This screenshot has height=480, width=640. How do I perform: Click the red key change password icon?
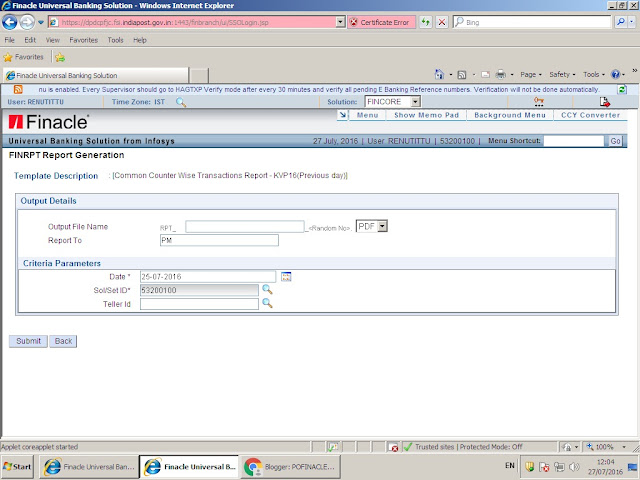tap(539, 102)
